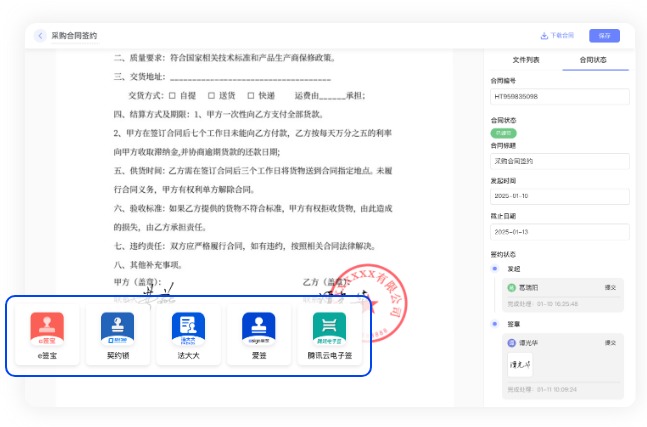Select the 腾讯云电子签 provider icon
The width and height of the screenshot is (647, 427).
329,329
